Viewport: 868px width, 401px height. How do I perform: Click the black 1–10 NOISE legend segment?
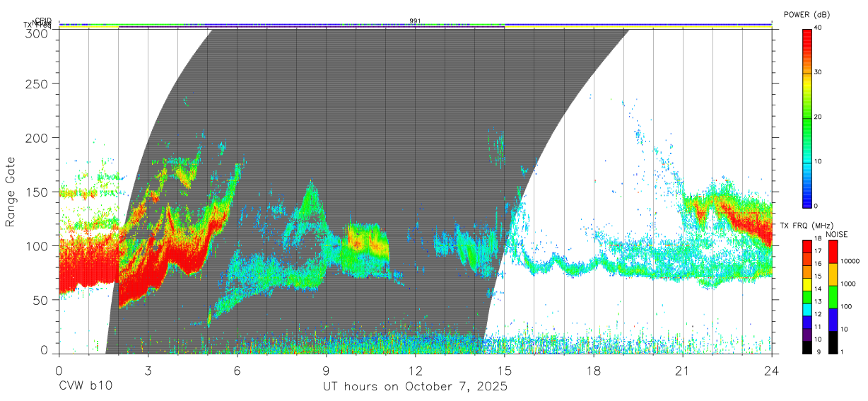tap(833, 342)
